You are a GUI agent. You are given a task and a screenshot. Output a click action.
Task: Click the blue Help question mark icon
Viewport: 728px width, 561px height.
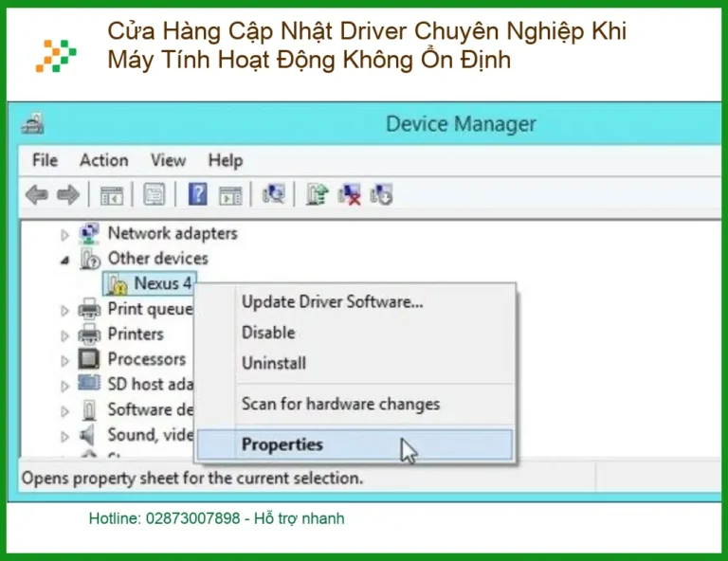point(198,194)
